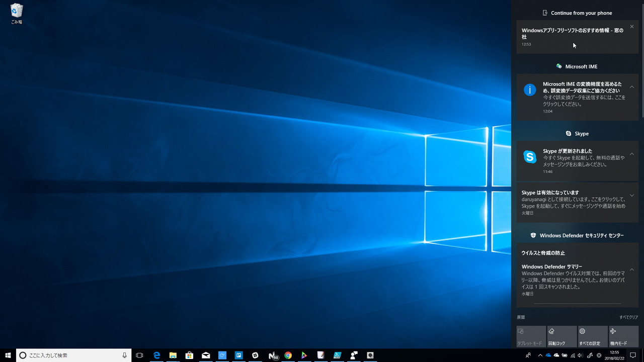This screenshot has height=362, width=644.
Task: Toggle タブレット モード (tablet mode) tile
Action: 531,336
